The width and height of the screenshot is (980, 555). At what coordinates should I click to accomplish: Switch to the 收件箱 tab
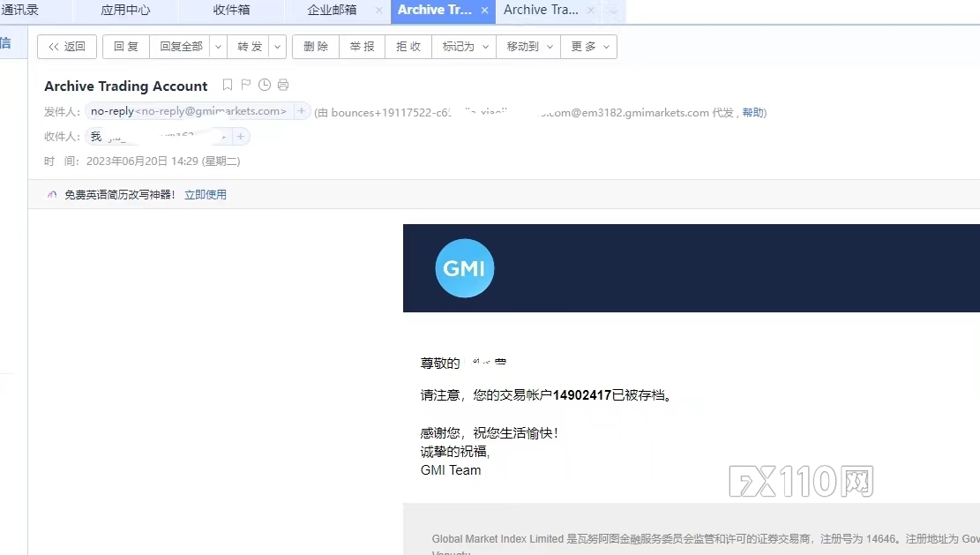[231, 10]
